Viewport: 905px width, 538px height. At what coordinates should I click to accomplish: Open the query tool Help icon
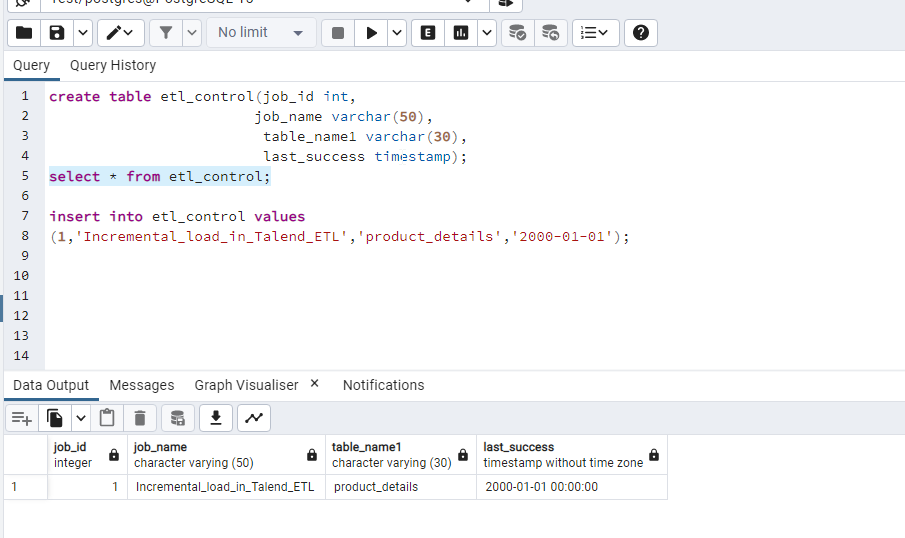(640, 33)
